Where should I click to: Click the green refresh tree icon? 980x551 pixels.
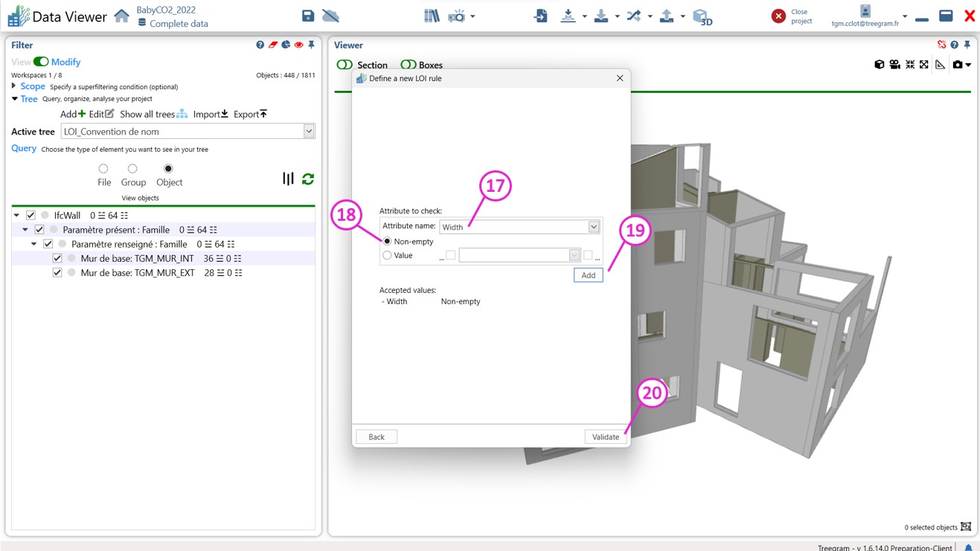tap(308, 178)
